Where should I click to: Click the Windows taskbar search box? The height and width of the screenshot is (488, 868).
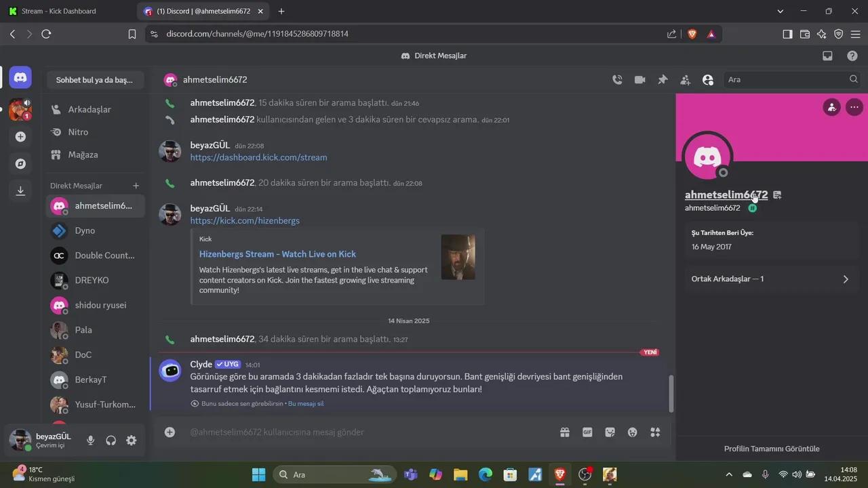(x=325, y=474)
